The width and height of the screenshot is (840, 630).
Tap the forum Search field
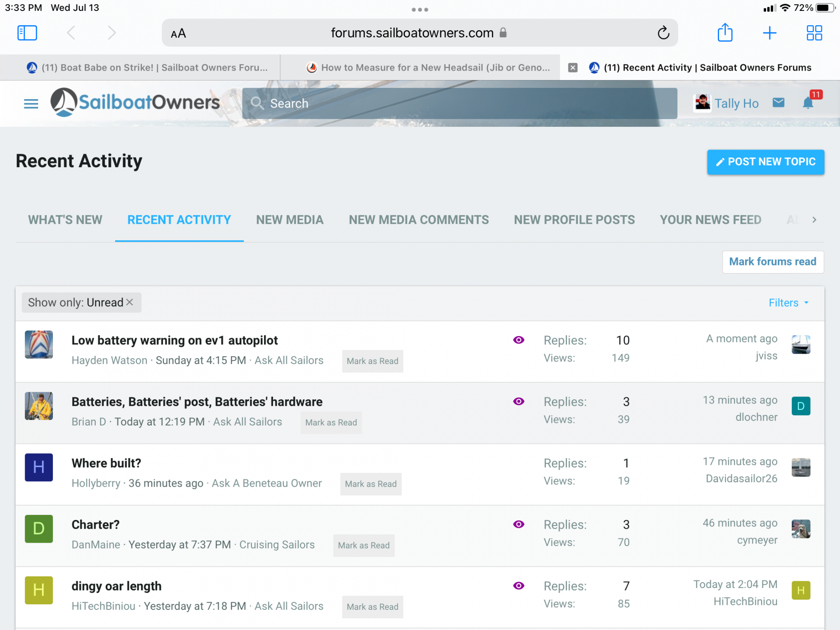click(x=459, y=103)
